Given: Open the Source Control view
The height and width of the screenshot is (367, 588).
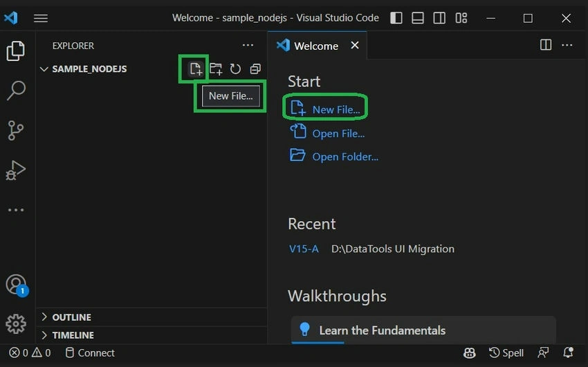Looking at the screenshot, I should (16, 131).
